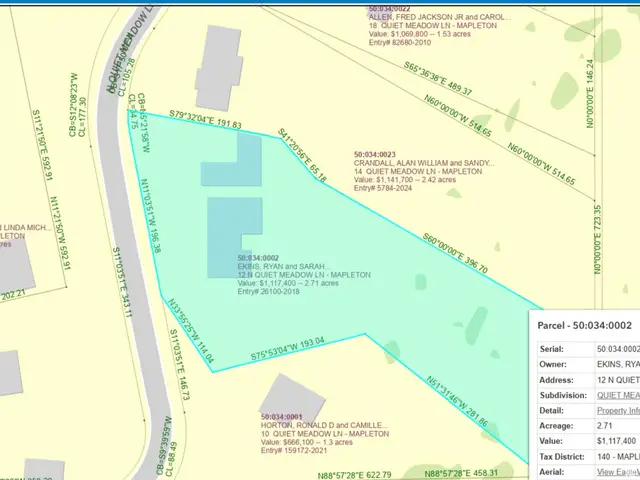The image size is (640, 480).
Task: Click map label 'Value: $1,141,700 -- 2.42 acres'
Action: tap(405, 180)
